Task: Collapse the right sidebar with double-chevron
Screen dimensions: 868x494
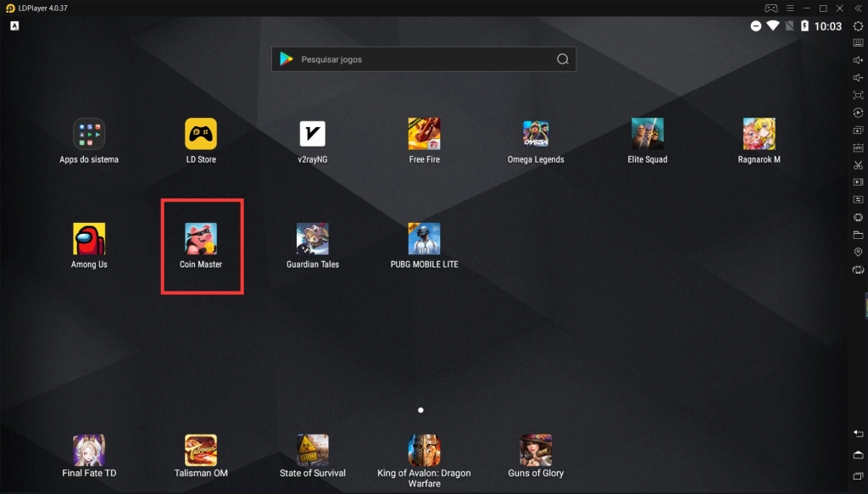Action: (x=858, y=8)
